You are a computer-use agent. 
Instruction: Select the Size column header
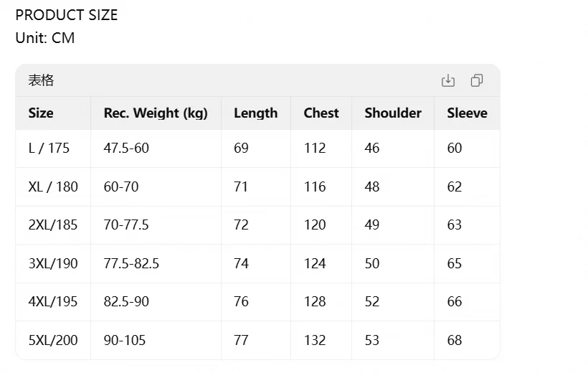pyautogui.click(x=41, y=113)
